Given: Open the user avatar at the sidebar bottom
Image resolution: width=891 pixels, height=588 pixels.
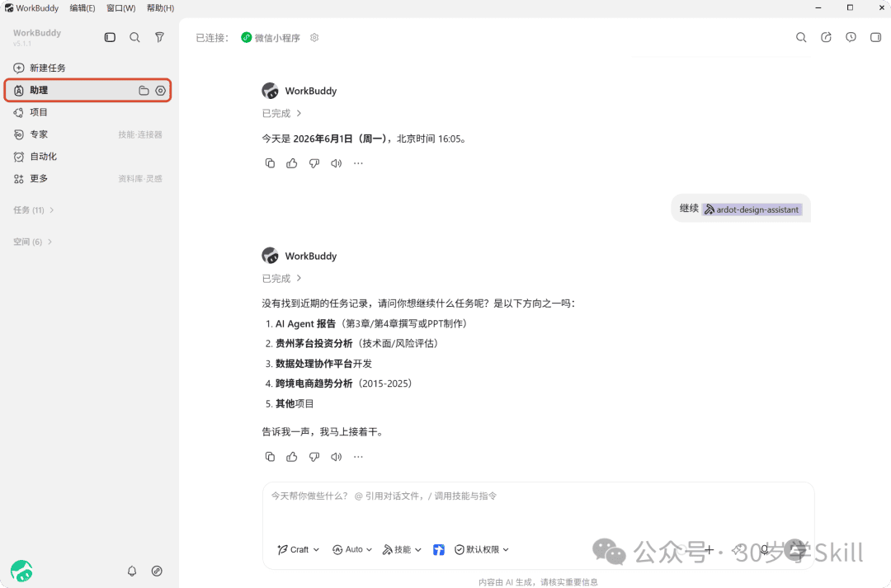Looking at the screenshot, I should click(x=21, y=571).
